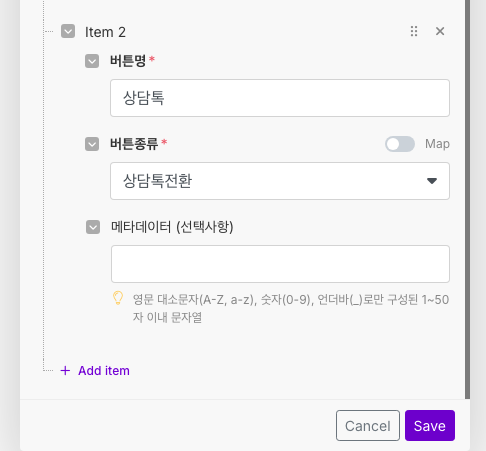Click the vertical scrollbar on the right
This screenshot has width=486, height=451.
click(x=468, y=199)
